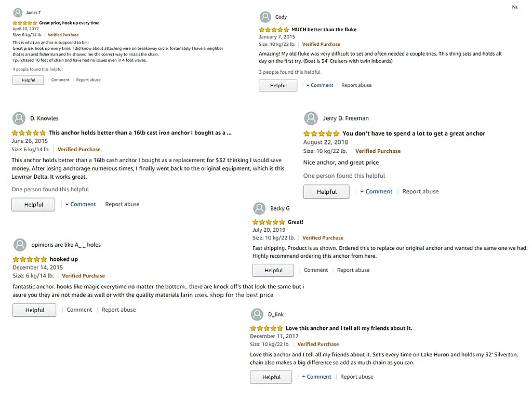Click star rating on 'hooked up' review
The image size is (532, 399).
tap(30, 259)
